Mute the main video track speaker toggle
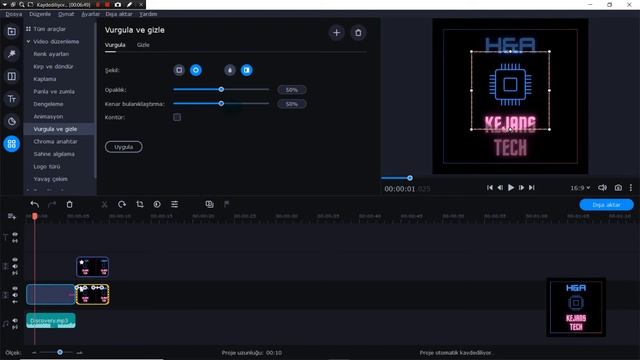640x360 pixels. pyautogui.click(x=15, y=295)
